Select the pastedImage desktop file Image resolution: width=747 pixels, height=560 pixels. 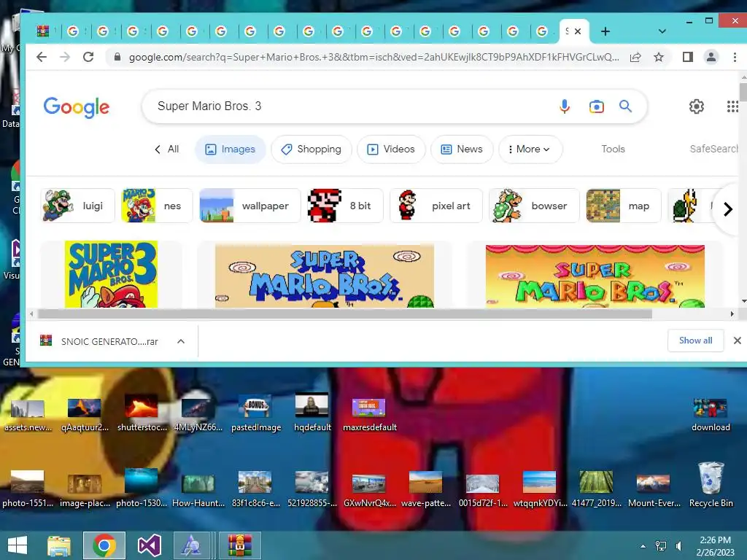coord(256,413)
